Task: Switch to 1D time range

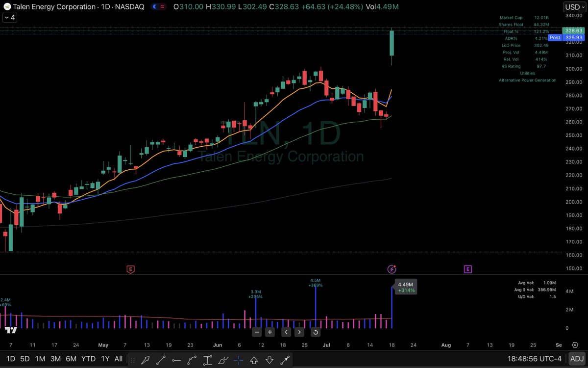Action: pos(10,359)
